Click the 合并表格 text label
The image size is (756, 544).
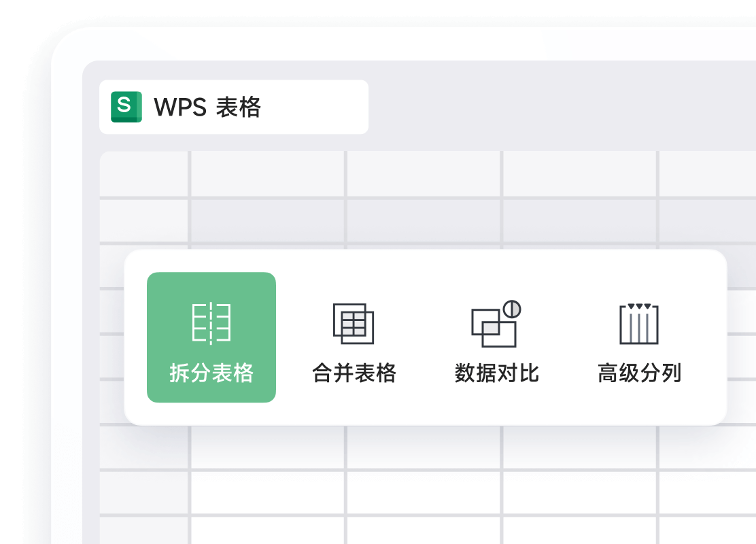(354, 373)
